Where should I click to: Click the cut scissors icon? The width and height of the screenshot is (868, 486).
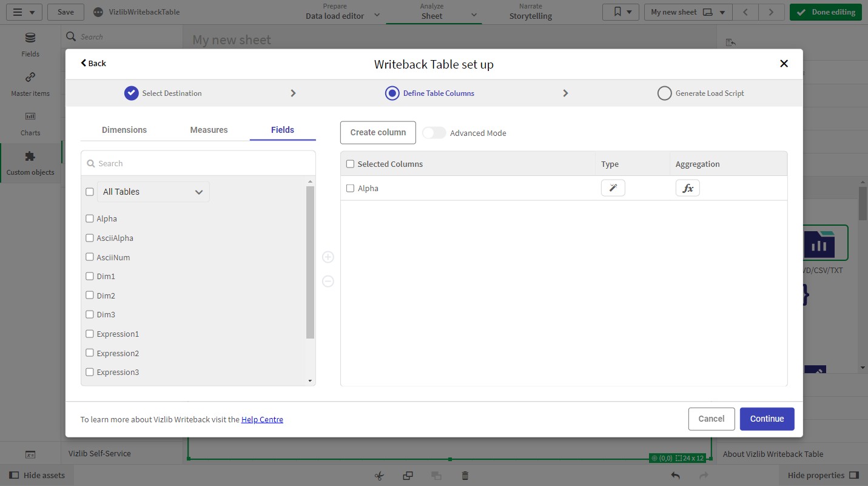tap(379, 476)
